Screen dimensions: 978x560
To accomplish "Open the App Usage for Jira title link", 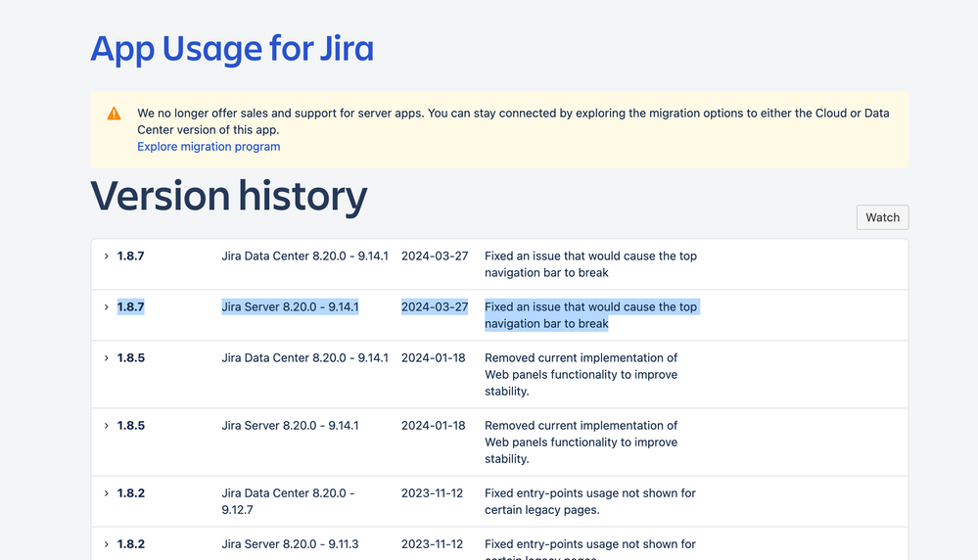I will [232, 49].
